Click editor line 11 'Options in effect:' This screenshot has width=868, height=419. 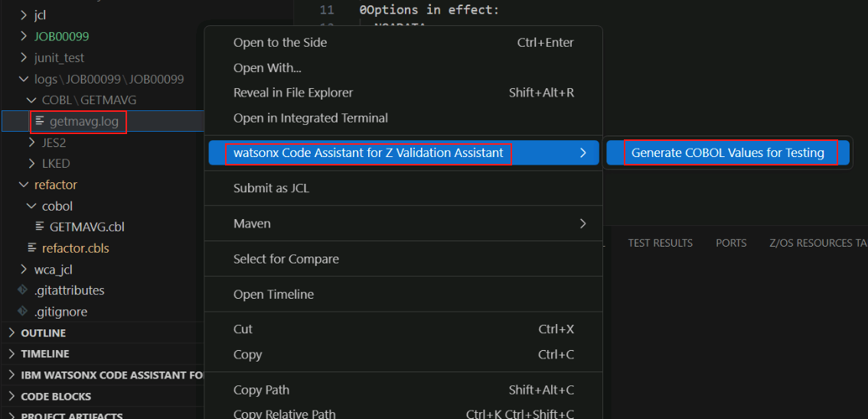pos(429,10)
